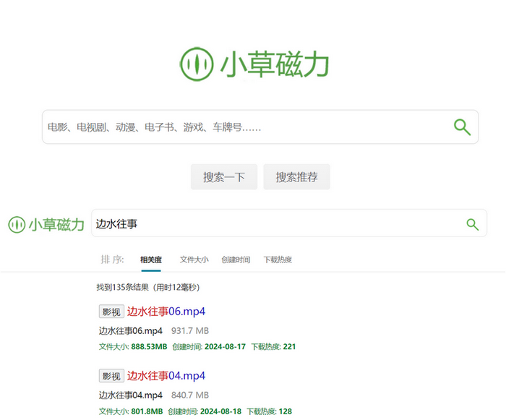
Task: Click the large green leaf logo icon
Action: tap(197, 64)
